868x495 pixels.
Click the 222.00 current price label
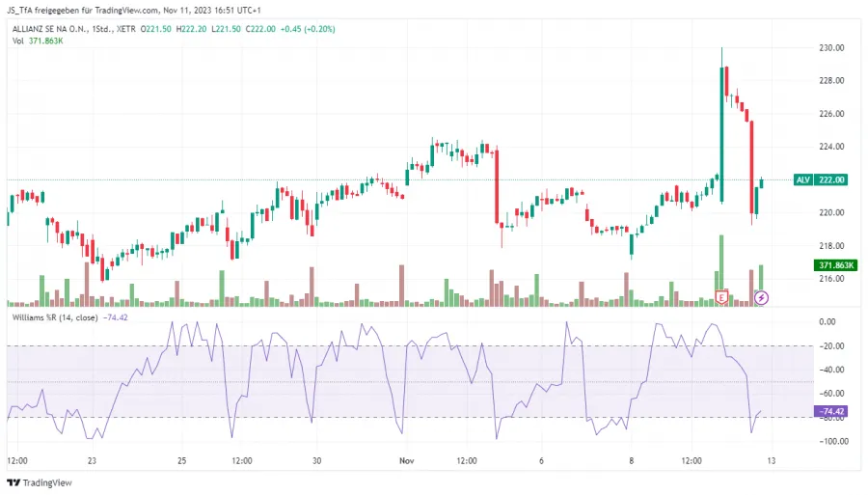pyautogui.click(x=831, y=179)
